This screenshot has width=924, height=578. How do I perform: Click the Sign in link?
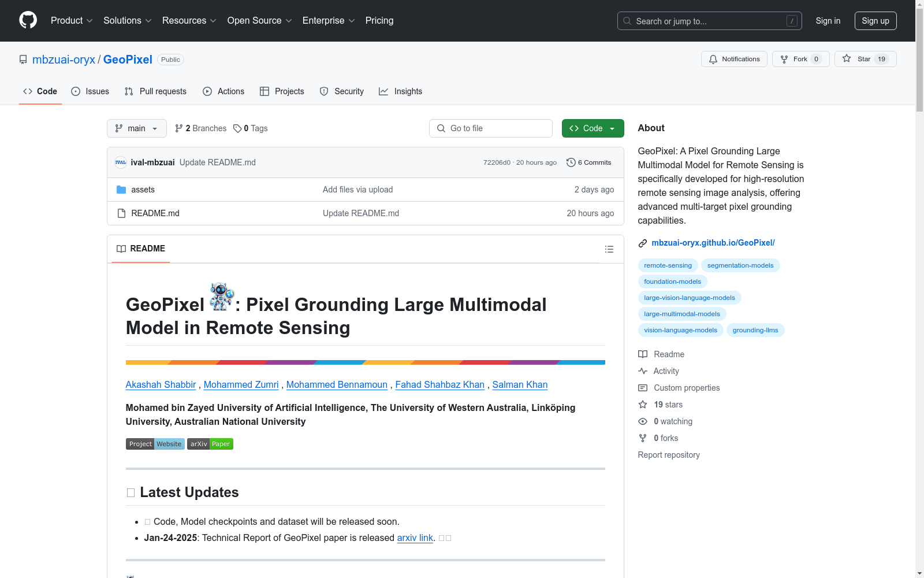pos(828,21)
